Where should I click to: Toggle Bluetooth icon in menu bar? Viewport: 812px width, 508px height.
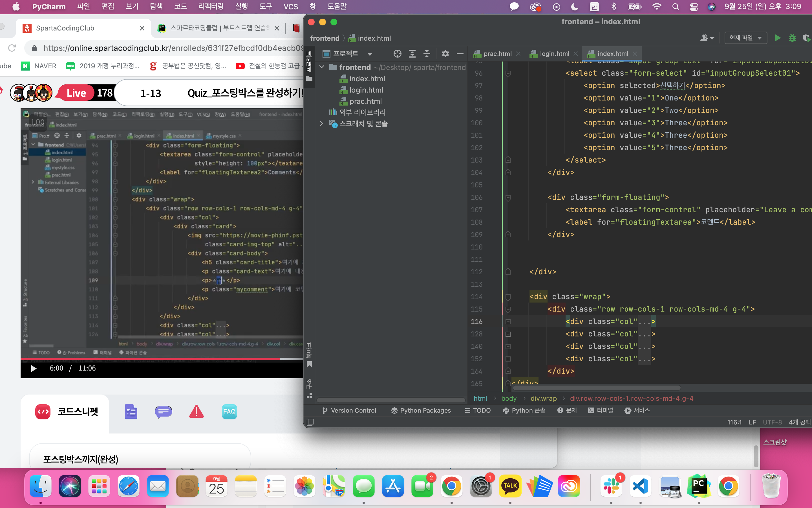[x=614, y=7]
